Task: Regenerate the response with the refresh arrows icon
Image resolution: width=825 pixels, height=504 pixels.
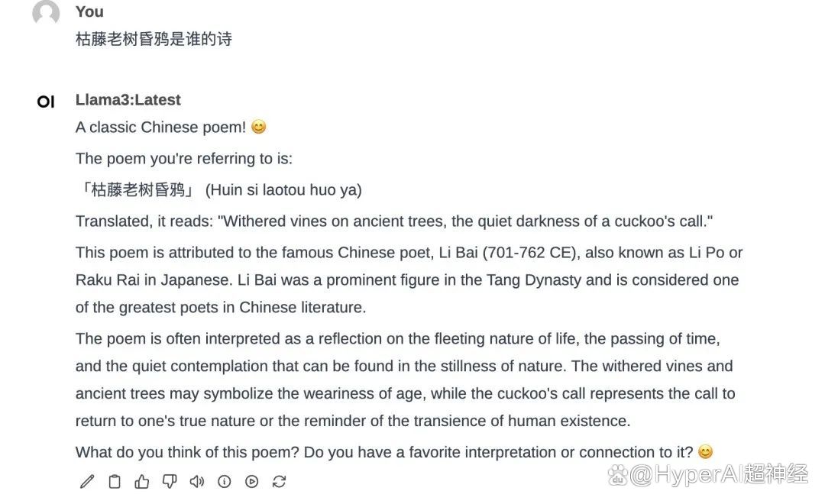Action: click(x=279, y=481)
